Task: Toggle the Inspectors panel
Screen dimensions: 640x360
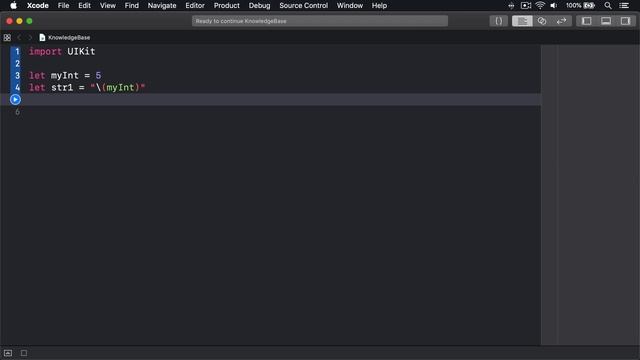Action: click(x=625, y=21)
